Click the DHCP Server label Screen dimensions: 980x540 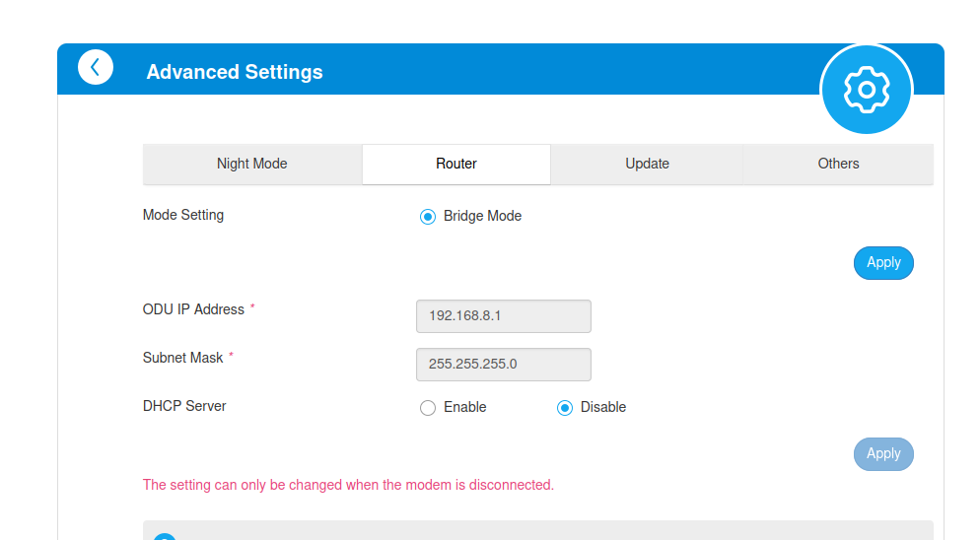click(x=184, y=406)
